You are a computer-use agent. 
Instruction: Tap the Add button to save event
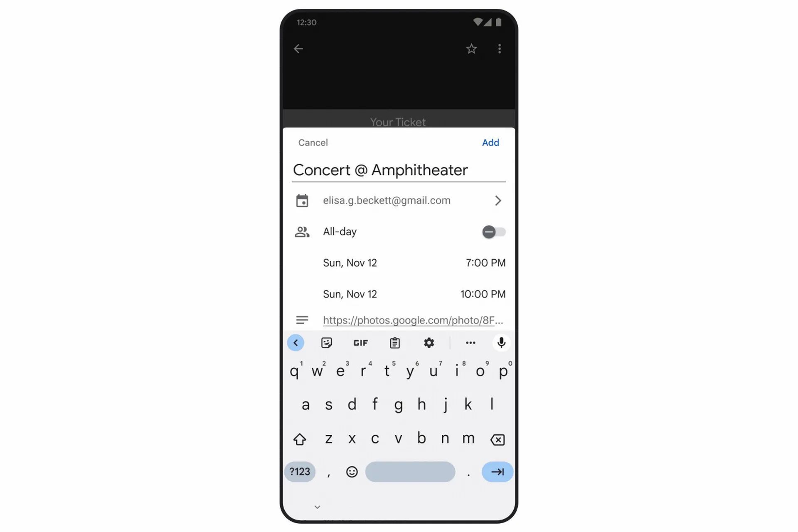[x=490, y=142]
